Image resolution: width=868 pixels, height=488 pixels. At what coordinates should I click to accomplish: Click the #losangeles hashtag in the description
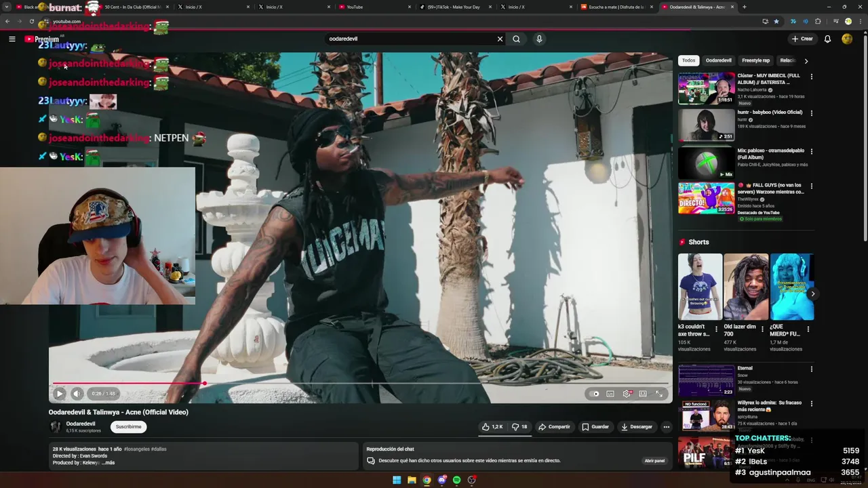[x=137, y=449]
